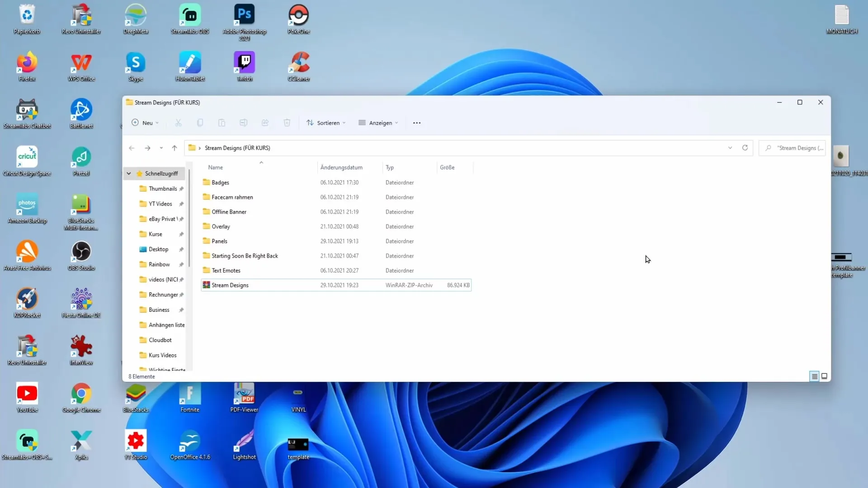Select OBS Studio desktop icon
The image size is (868, 488).
pyautogui.click(x=81, y=256)
